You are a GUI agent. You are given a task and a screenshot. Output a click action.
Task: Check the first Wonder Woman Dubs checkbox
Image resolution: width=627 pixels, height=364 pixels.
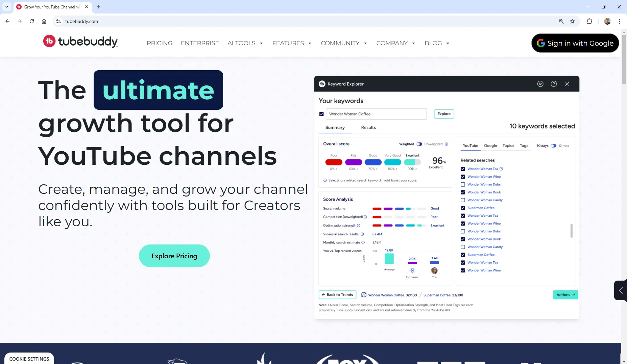(463, 184)
